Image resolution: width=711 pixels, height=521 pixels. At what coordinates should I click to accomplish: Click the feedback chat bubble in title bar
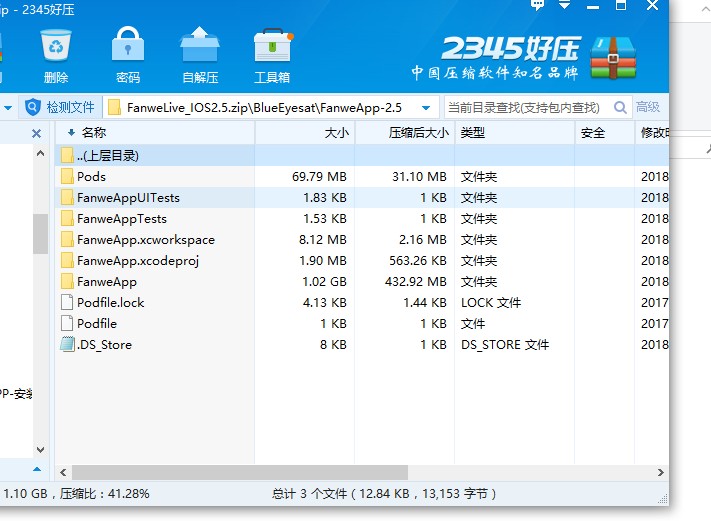pyautogui.click(x=537, y=5)
